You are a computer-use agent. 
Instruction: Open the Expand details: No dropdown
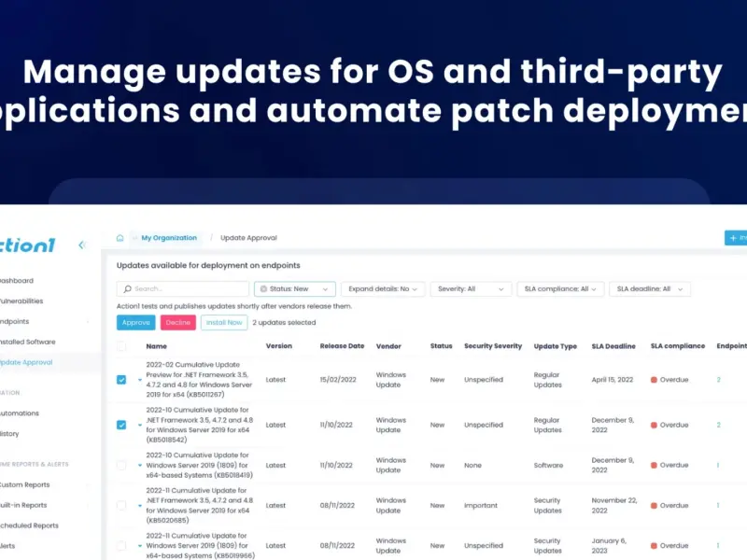[383, 288]
